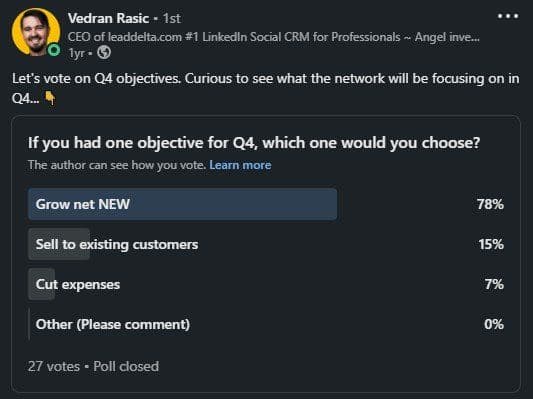This screenshot has height=399, width=533.
Task: Select the Grow net NEW poll option
Action: pos(266,204)
